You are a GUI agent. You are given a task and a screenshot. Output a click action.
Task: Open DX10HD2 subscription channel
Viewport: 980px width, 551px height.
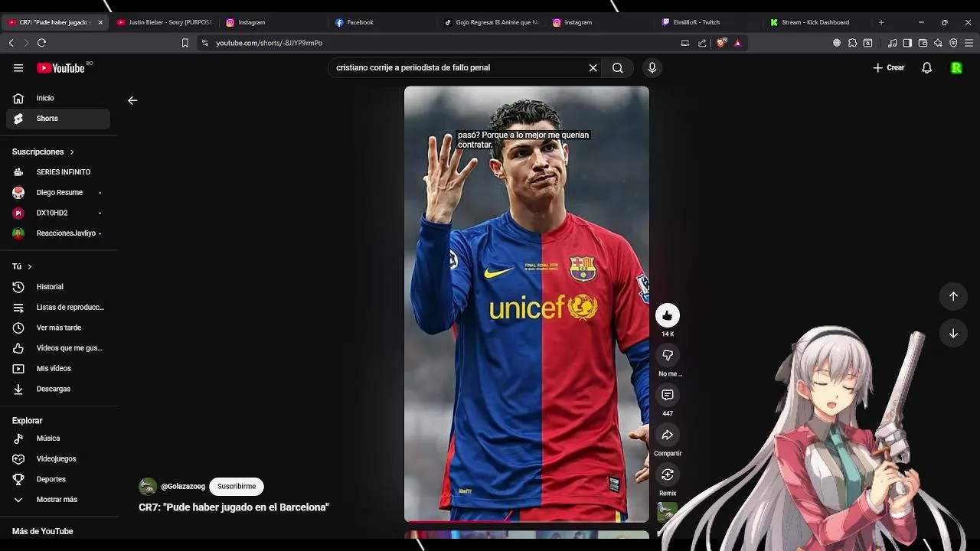click(58, 213)
